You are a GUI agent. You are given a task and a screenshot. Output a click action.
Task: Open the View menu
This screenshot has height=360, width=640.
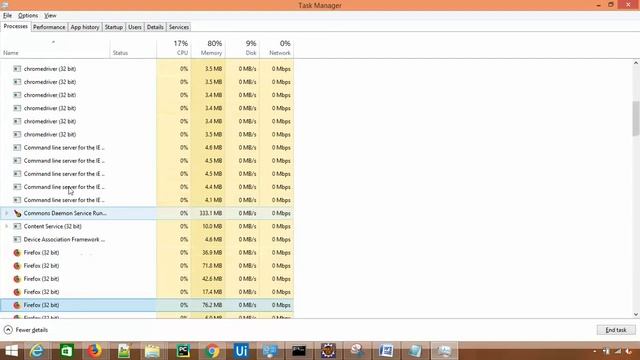50,16
